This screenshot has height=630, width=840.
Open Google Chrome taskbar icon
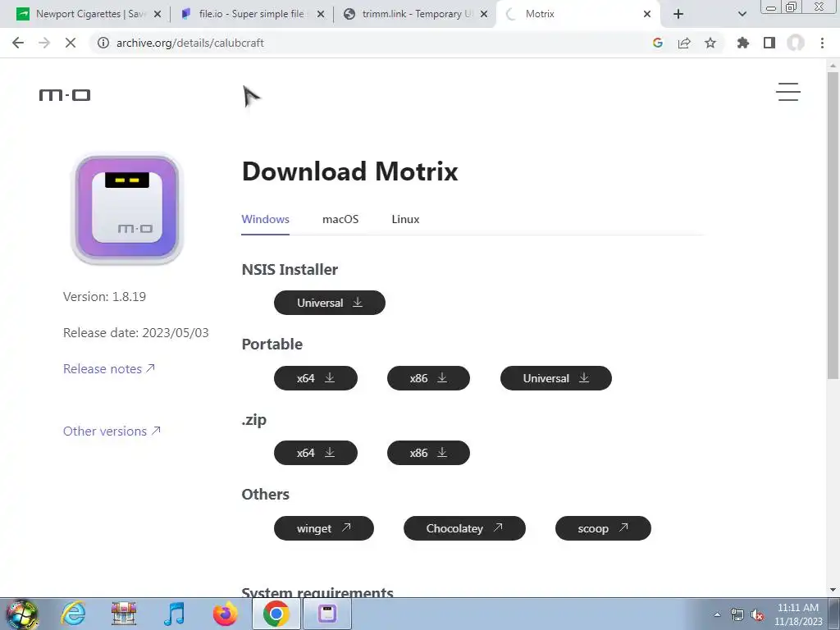[x=276, y=614]
